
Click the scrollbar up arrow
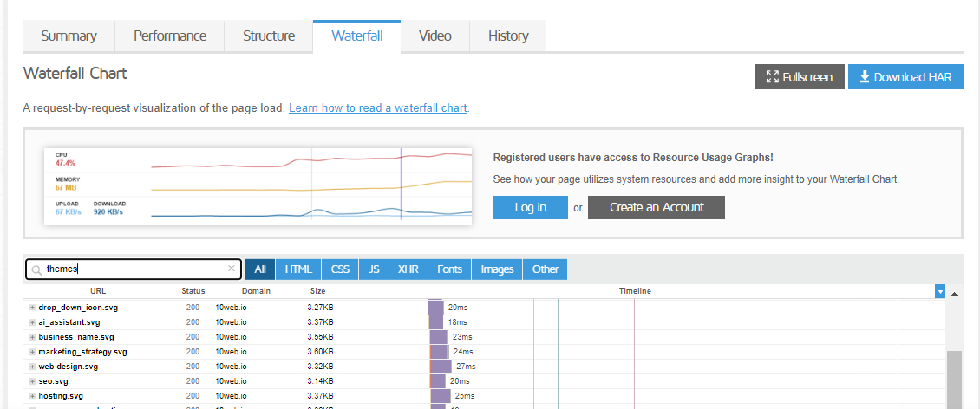point(954,294)
